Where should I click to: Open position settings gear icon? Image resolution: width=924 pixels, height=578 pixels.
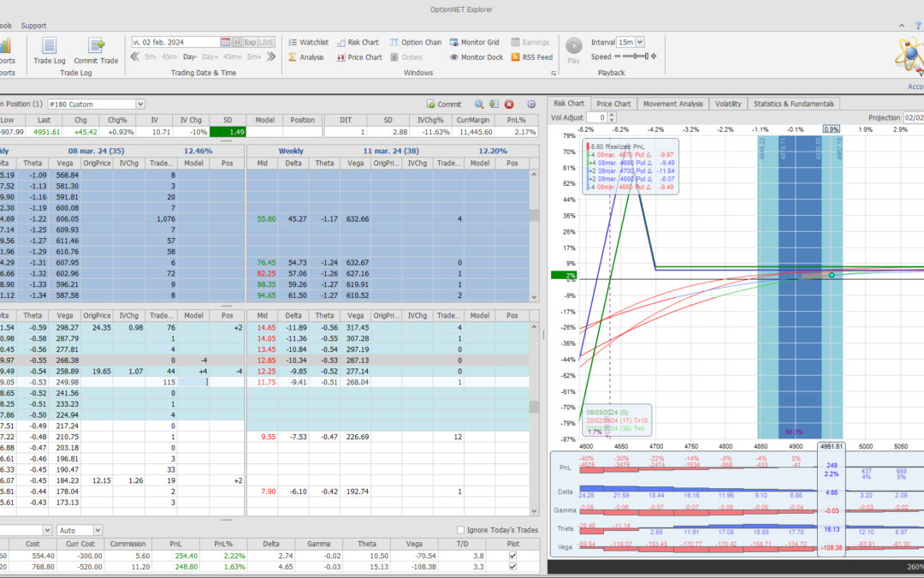pyautogui.click(x=531, y=104)
